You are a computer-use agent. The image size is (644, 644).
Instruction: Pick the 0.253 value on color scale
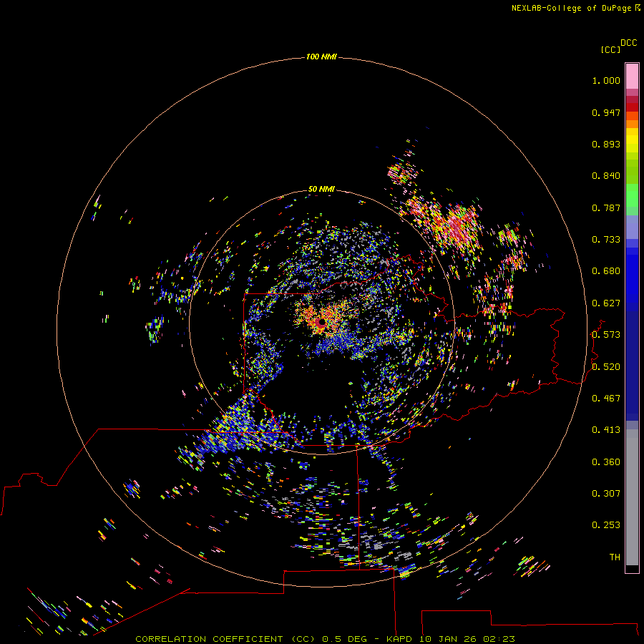606,525
